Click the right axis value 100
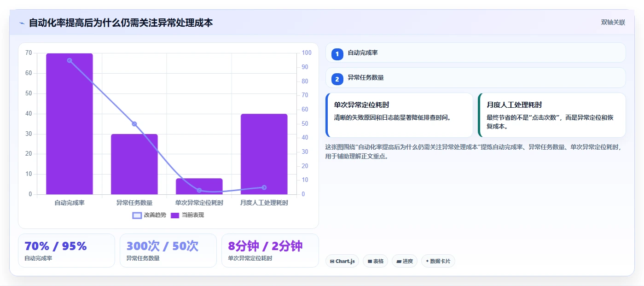This screenshot has width=644, height=286. (307, 53)
